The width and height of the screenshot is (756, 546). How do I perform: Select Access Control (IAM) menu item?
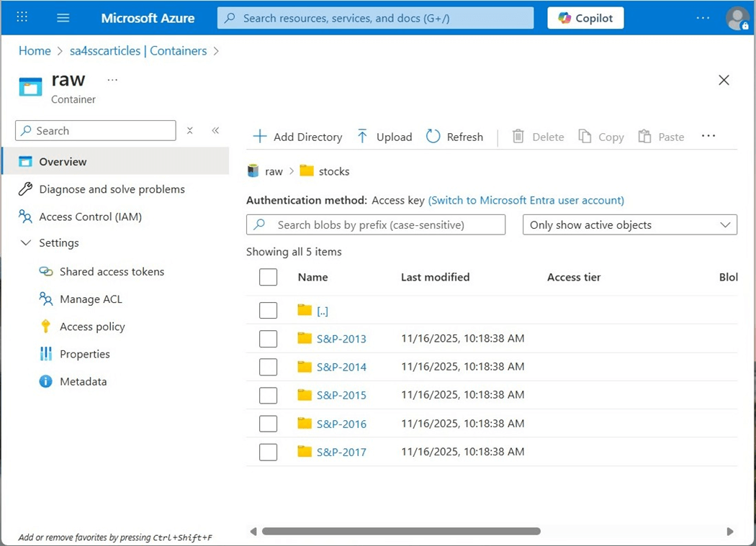[90, 217]
